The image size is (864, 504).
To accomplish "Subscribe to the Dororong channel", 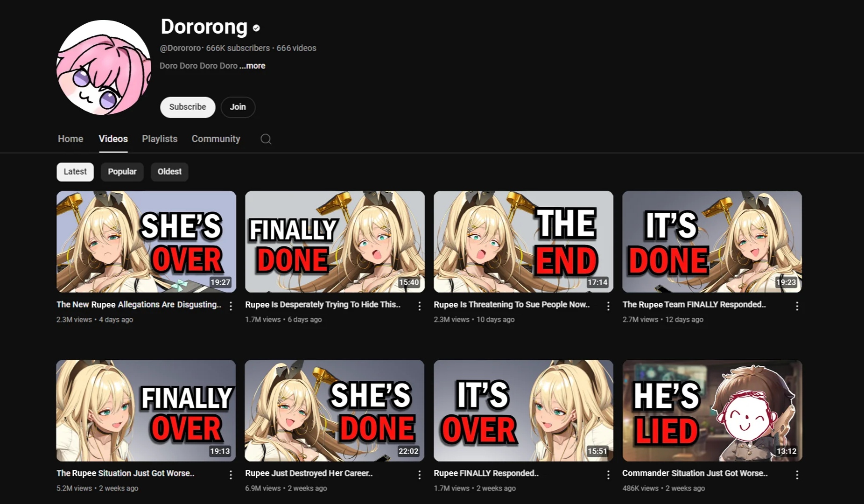I will (188, 107).
